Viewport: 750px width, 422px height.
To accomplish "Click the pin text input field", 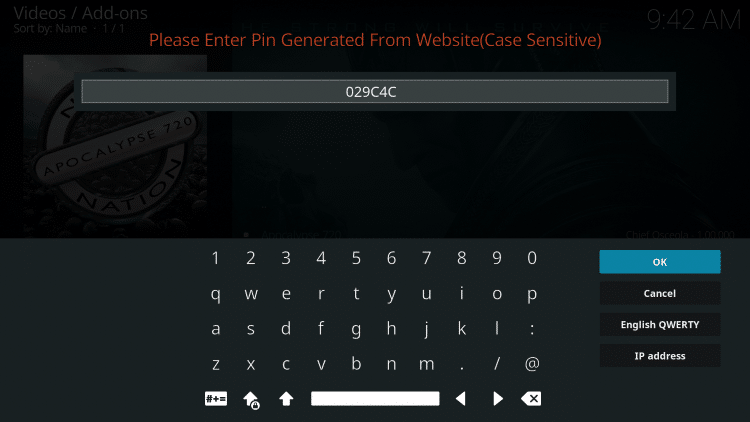I will [x=375, y=91].
